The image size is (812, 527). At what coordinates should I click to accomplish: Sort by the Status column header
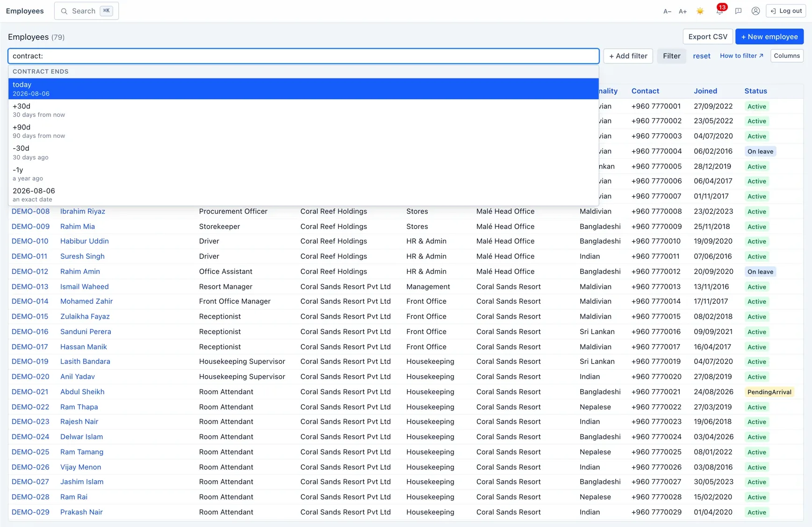(x=755, y=91)
